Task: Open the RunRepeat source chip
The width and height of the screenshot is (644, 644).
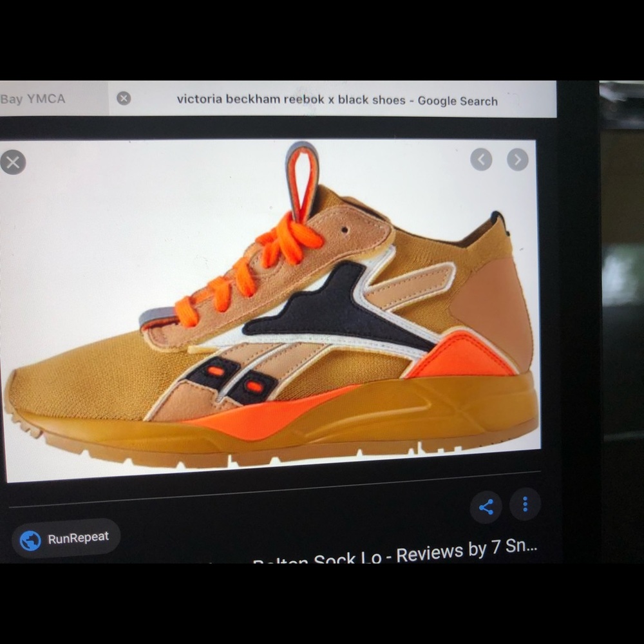Action: 66,538
